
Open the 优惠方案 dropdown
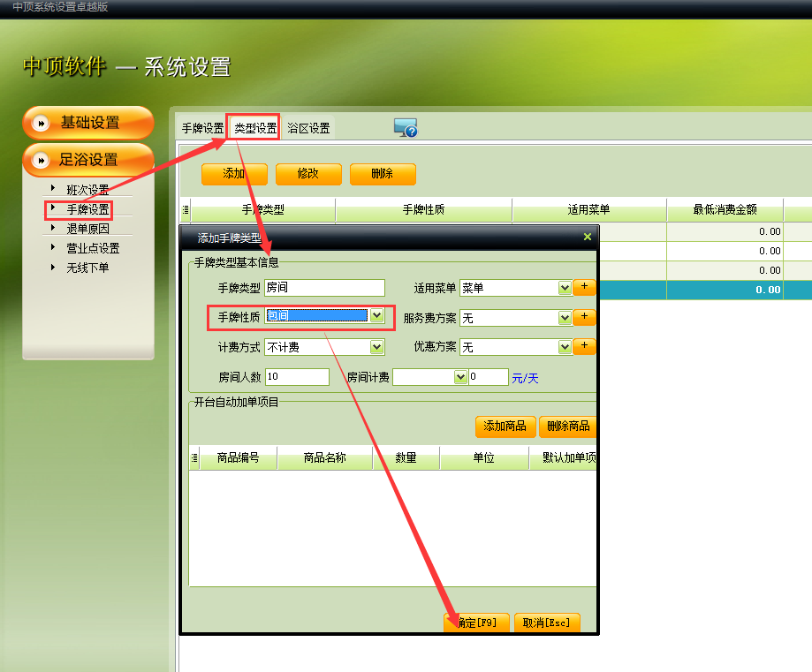(x=565, y=347)
